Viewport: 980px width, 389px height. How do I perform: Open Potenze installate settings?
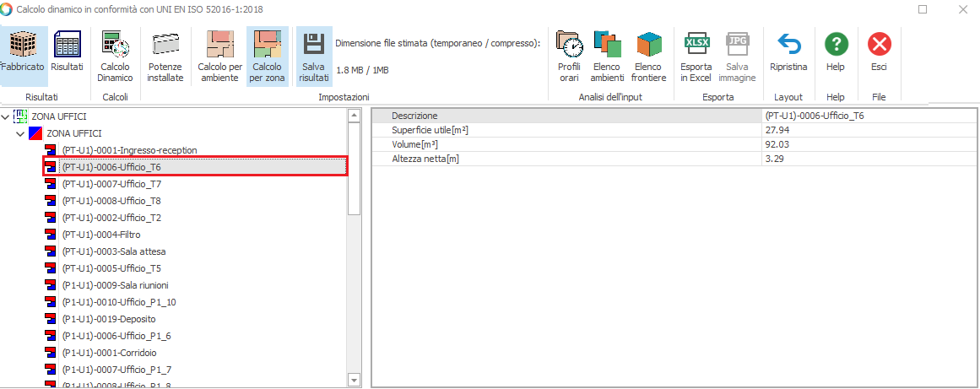click(x=165, y=56)
